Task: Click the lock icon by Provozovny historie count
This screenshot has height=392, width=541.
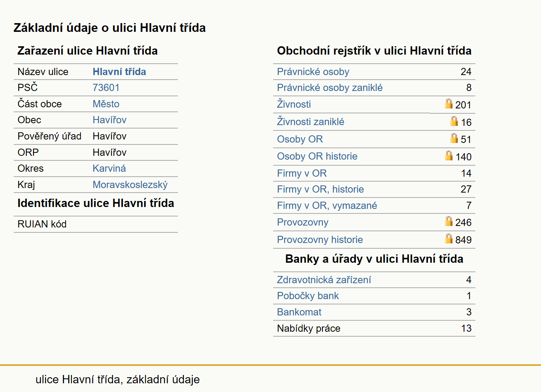Action: [x=449, y=238]
